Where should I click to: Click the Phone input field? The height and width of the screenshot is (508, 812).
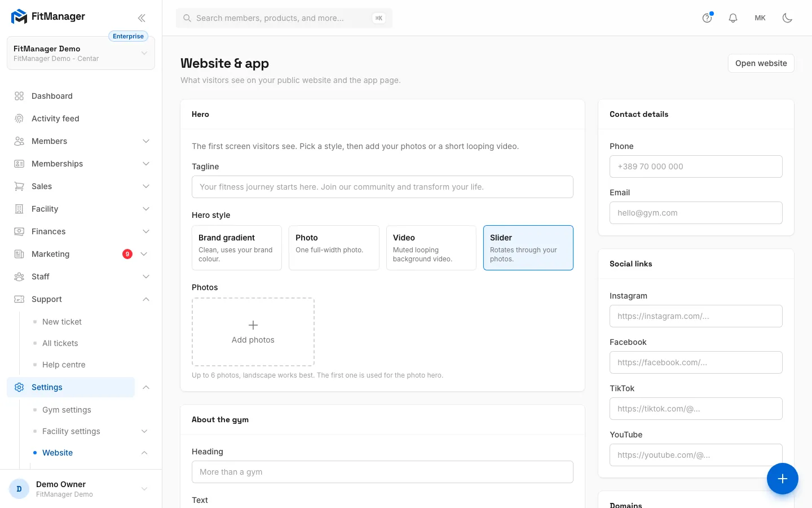pyautogui.click(x=696, y=167)
